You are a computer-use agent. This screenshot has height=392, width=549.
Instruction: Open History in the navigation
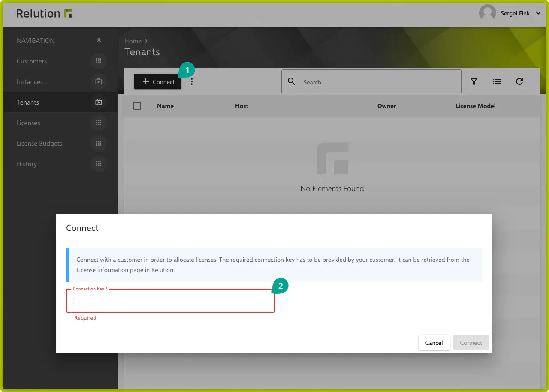27,164
